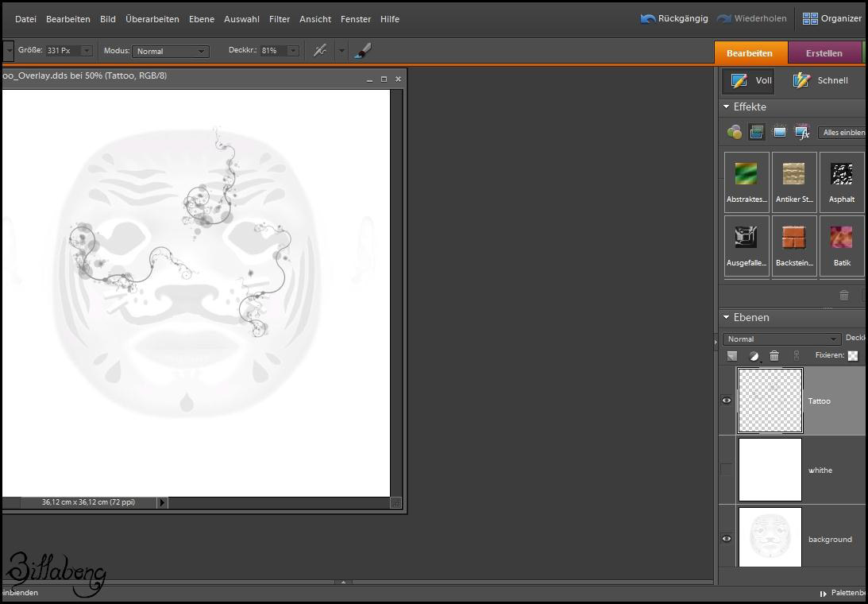Viewport: 868px width, 604px height.
Task: Enable airbrush mode in options bar
Action: pos(320,51)
